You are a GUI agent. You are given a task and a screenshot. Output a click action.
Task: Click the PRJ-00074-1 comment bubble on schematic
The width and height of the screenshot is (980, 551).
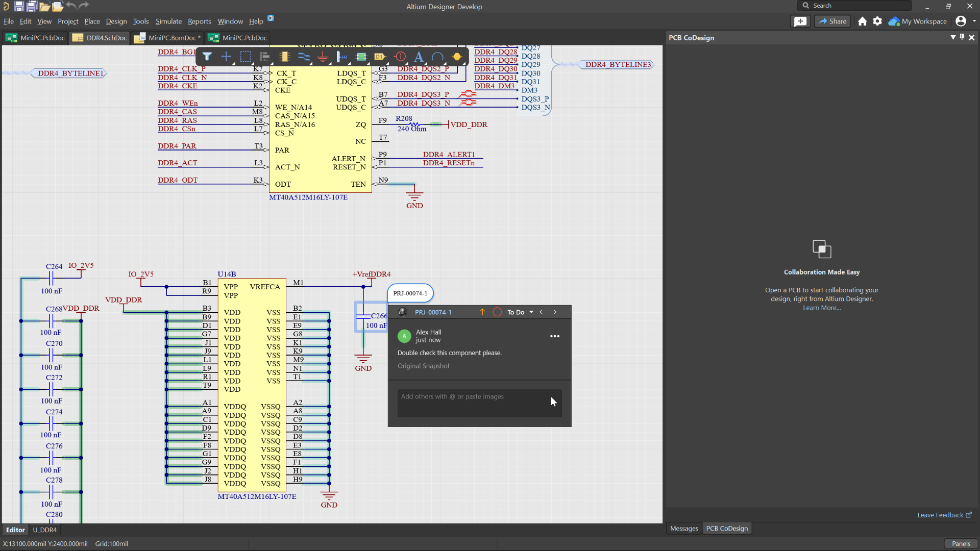point(410,293)
